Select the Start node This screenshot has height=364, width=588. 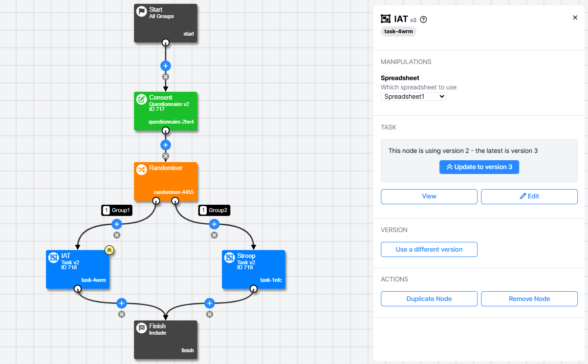click(166, 23)
